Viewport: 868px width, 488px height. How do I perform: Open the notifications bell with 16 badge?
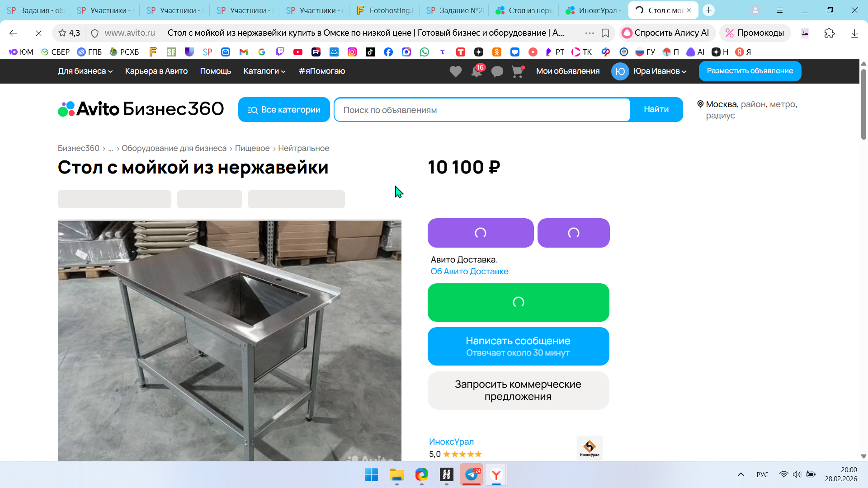pos(476,71)
